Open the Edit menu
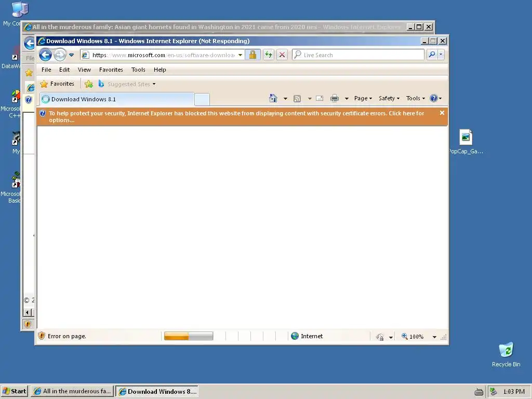Image resolution: width=532 pixels, height=399 pixels. point(64,70)
